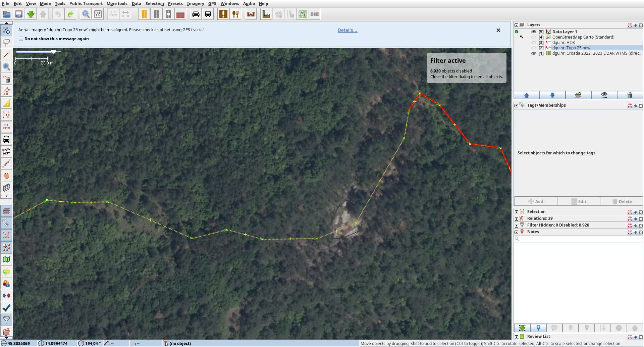Click the Activate layer button

(578, 95)
